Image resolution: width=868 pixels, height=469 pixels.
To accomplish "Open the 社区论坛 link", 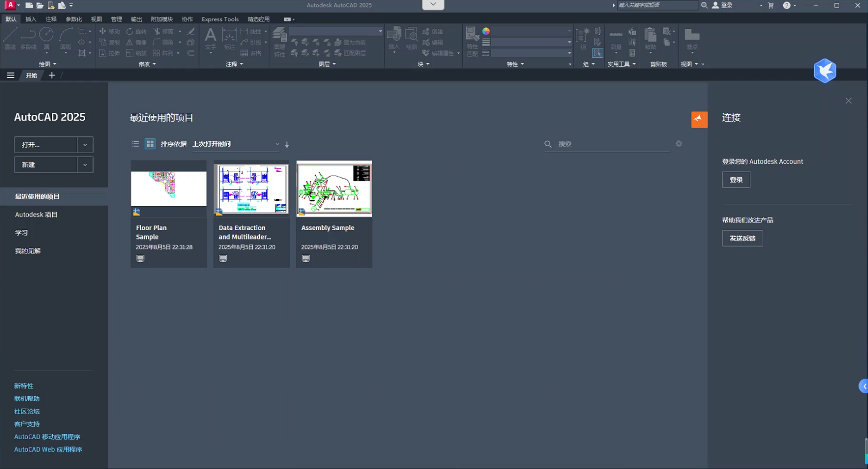I will [27, 411].
